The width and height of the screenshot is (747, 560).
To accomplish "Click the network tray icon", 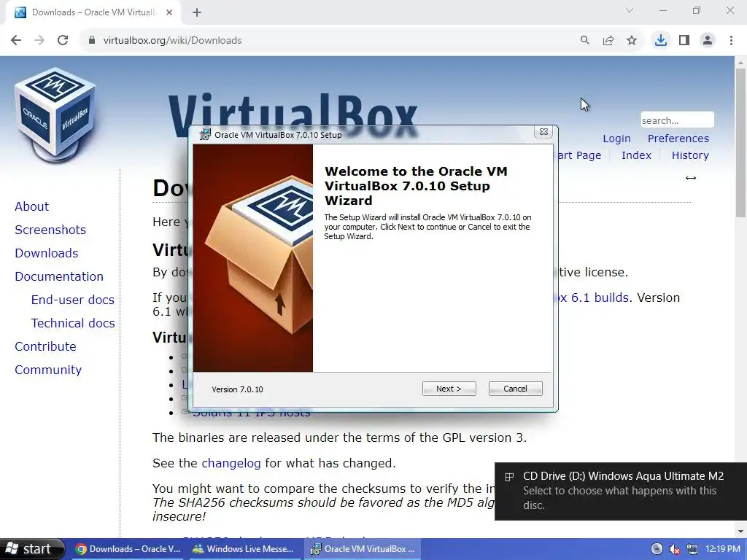I will 692,549.
